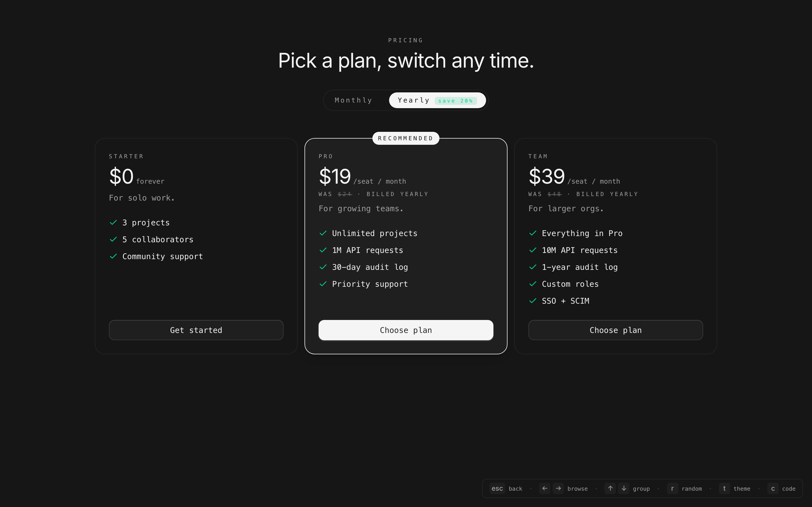
Task: Click Get started on Starter plan
Action: [196, 330]
